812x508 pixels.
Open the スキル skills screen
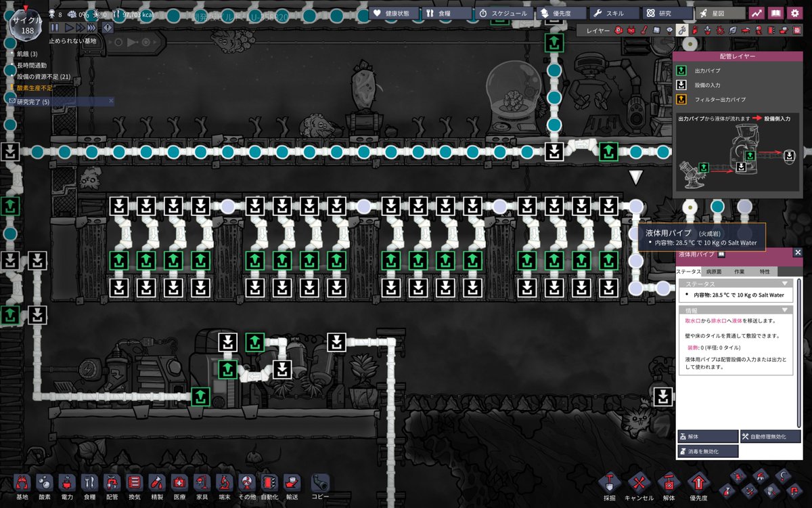point(614,13)
